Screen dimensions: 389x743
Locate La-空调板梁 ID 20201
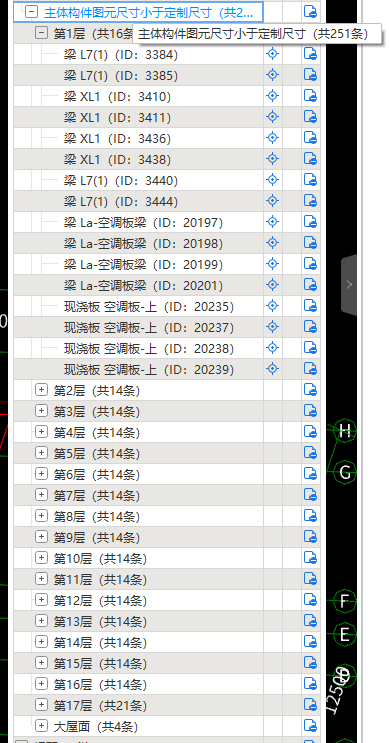(x=272, y=285)
